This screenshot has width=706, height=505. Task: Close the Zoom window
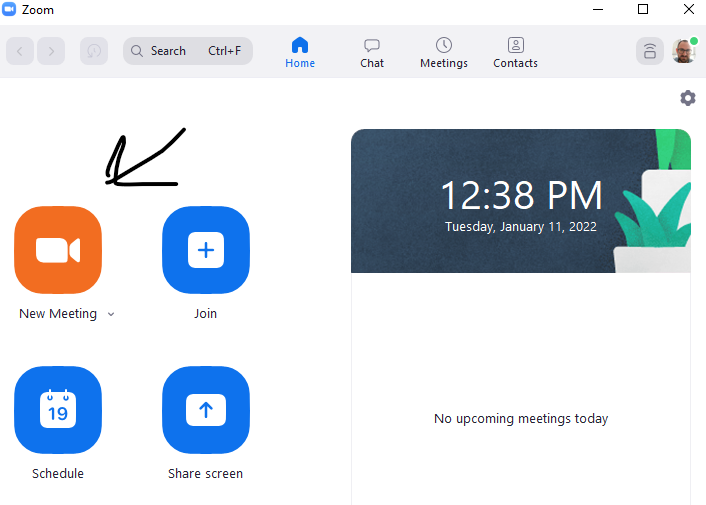pos(688,9)
